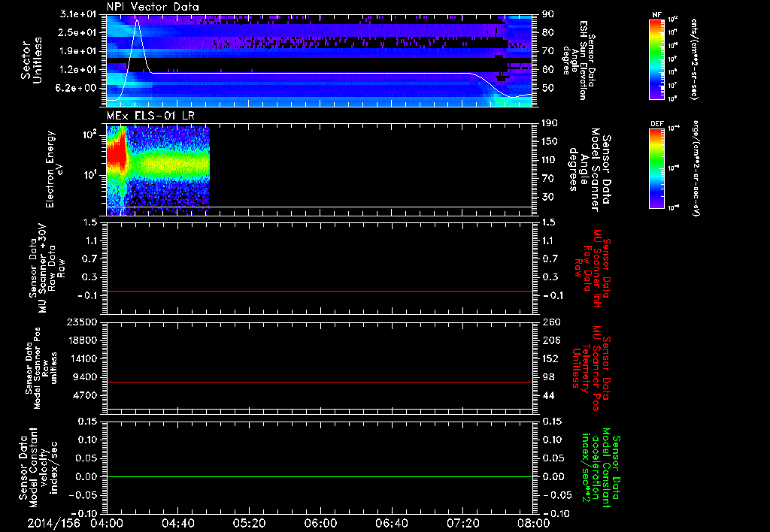Click the 23500 scanner position tick

[81, 322]
